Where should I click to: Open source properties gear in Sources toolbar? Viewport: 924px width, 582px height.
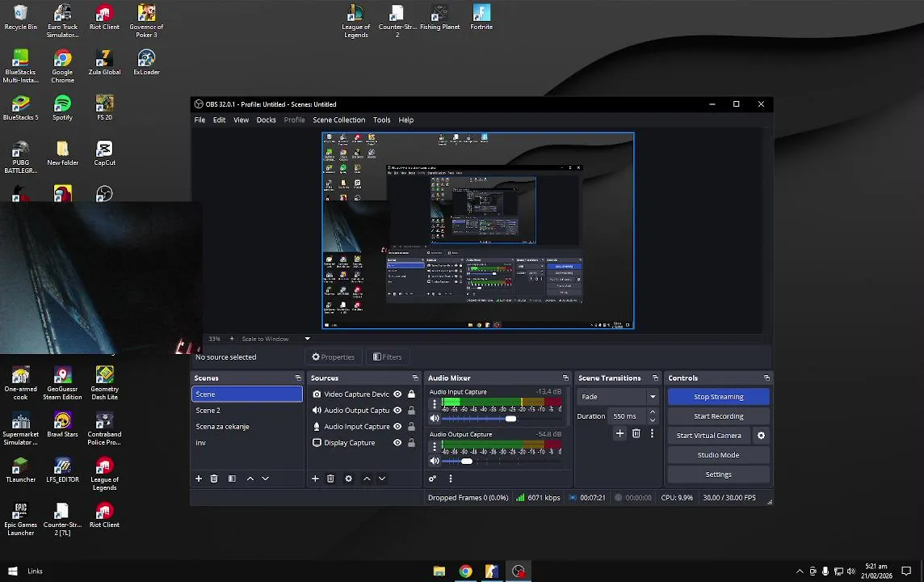349,479
